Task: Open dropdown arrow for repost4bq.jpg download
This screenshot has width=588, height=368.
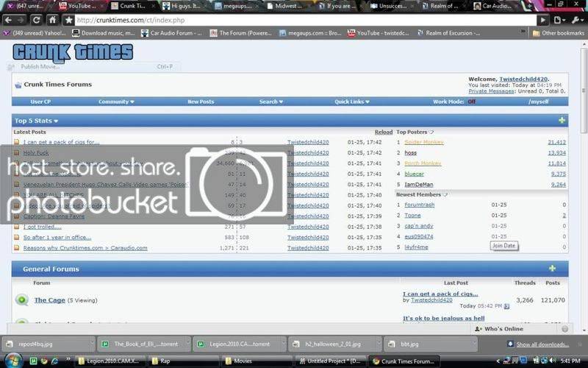Action: tap(93, 344)
